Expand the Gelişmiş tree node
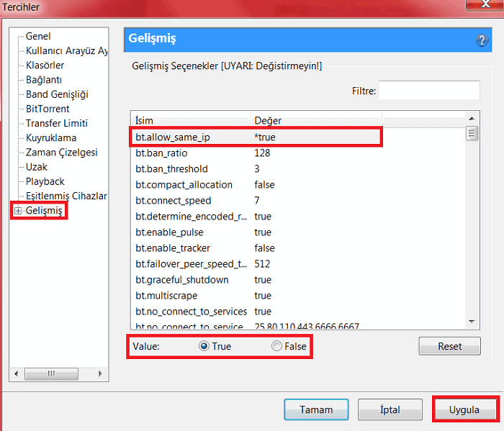 pos(18,211)
